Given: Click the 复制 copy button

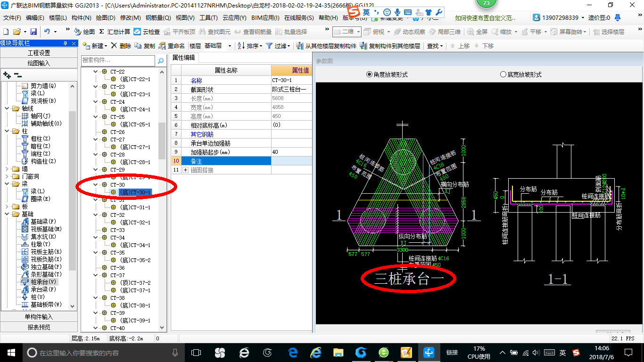Looking at the screenshot, I should 145,46.
